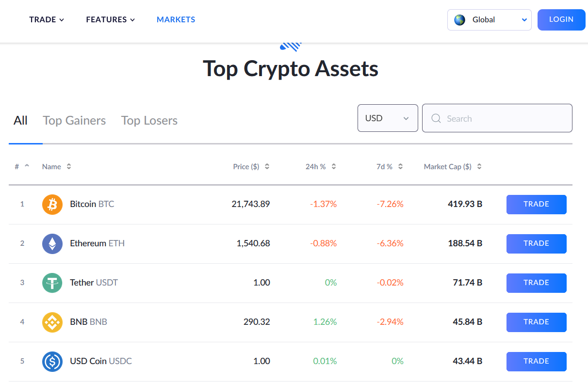Click the USD Coin USDC name
The width and height of the screenshot is (588, 383).
click(x=101, y=361)
